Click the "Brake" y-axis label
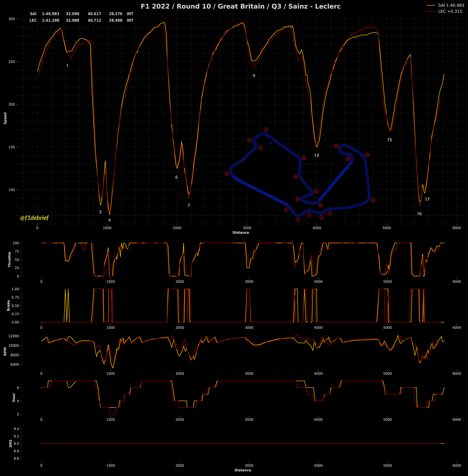 [x=8, y=305]
